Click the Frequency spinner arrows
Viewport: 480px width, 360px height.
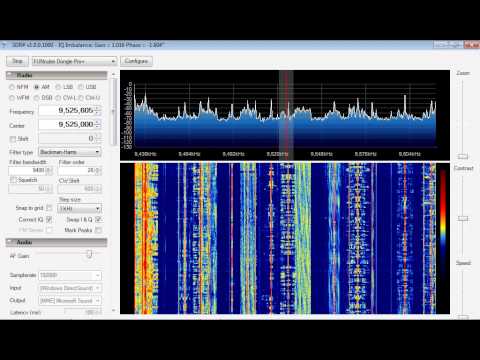(x=97, y=110)
